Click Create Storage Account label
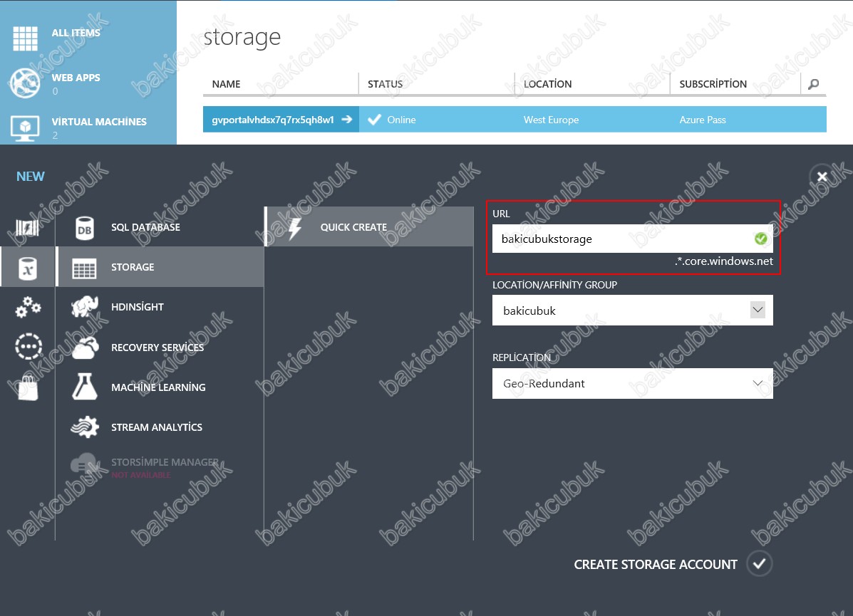Screen dimensions: 853x616 (x=656, y=564)
